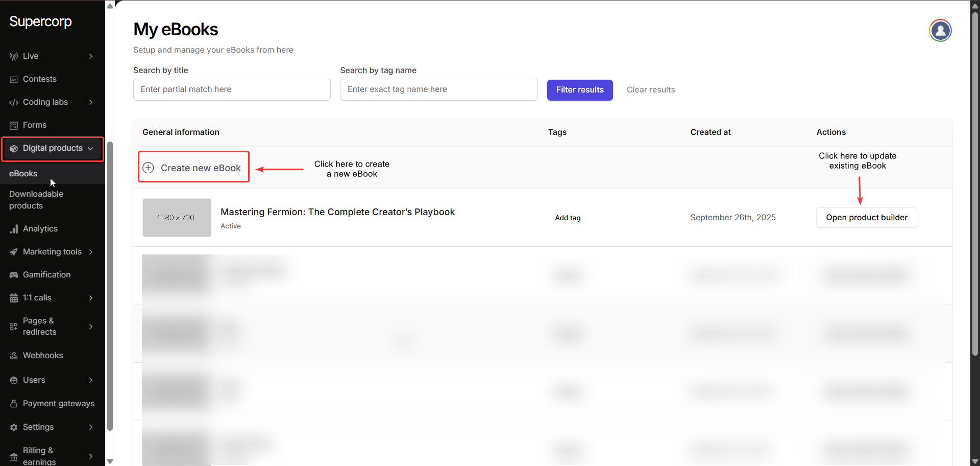The height and width of the screenshot is (466, 980).
Task: Open Downloadable products menu item
Action: pyautogui.click(x=36, y=200)
